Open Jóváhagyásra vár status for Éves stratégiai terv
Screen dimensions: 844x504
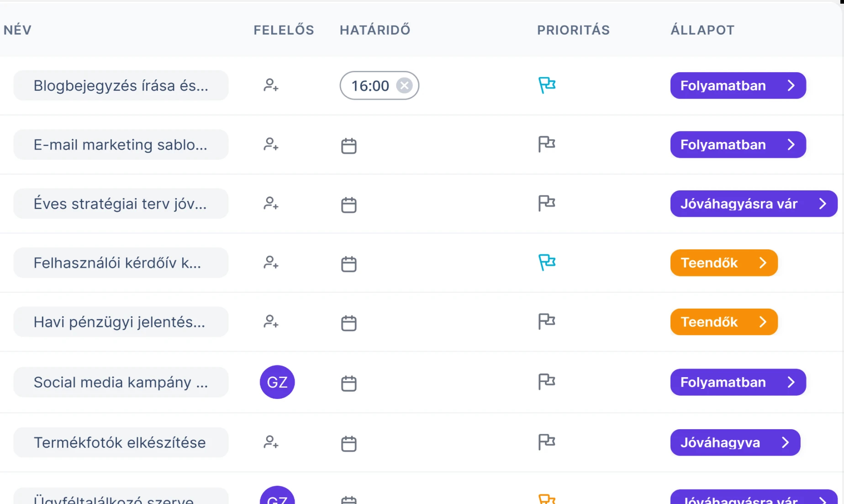[x=754, y=204]
